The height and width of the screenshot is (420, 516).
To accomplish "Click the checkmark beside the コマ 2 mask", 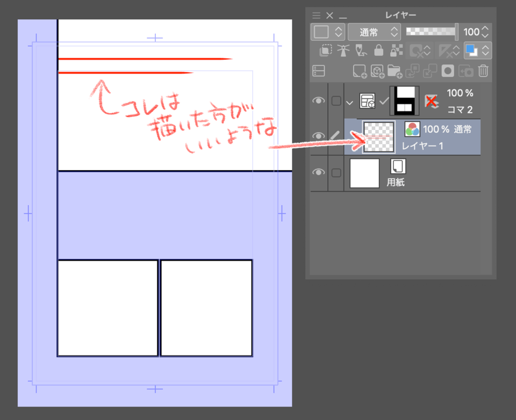I will [x=384, y=102].
